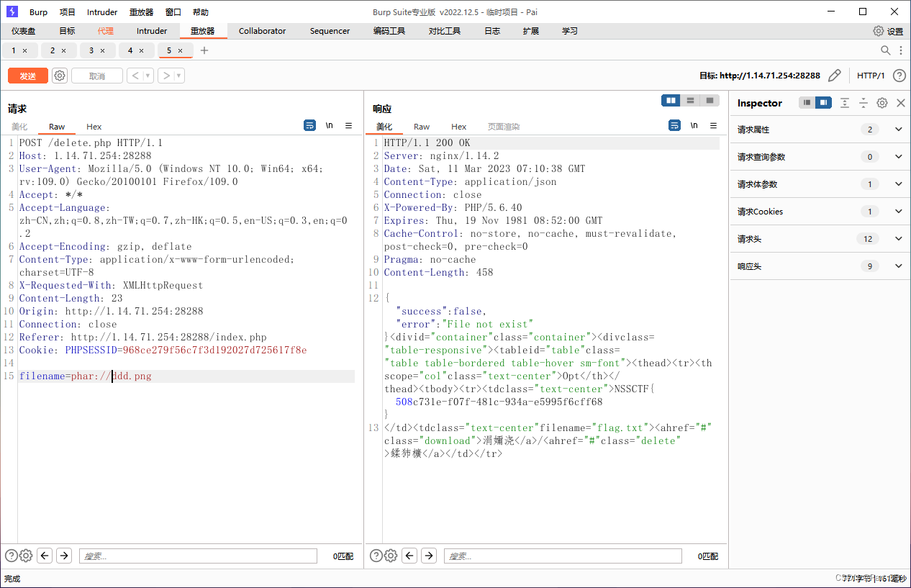
Task: Open Repeater send settings gear icon
Action: pos(60,76)
